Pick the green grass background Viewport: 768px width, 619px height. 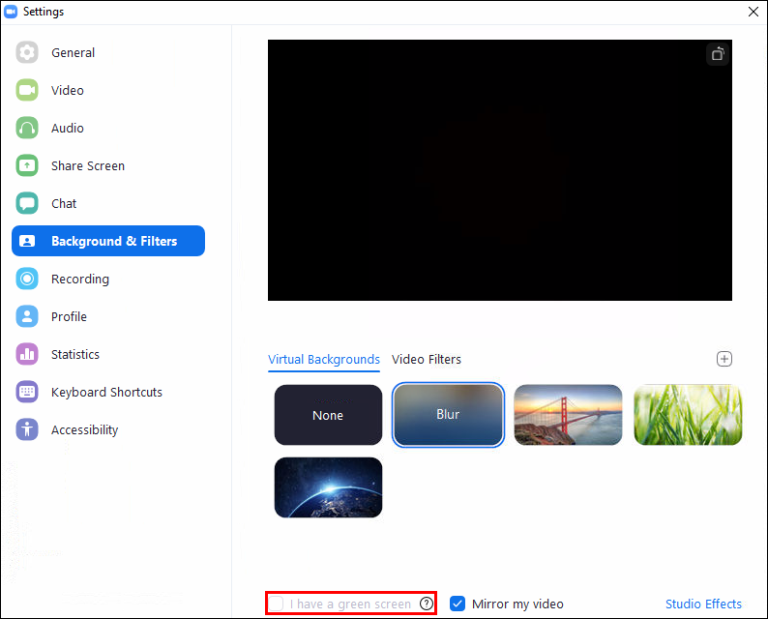pyautogui.click(x=688, y=415)
